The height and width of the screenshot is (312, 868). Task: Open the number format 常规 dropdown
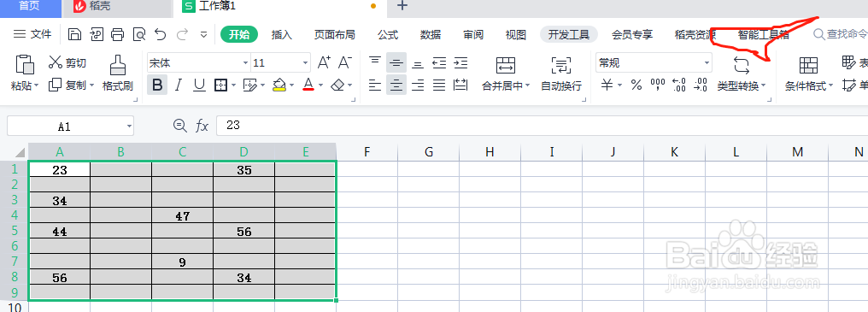[x=707, y=63]
